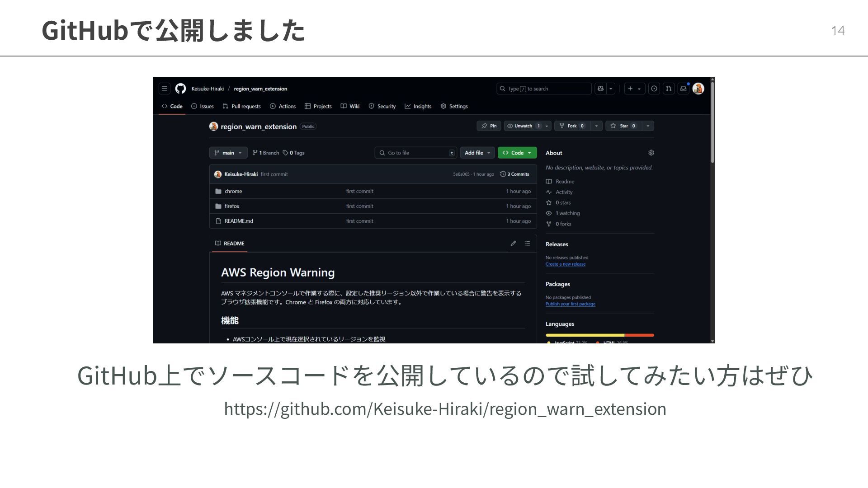Open the 1 watching link
This screenshot has height=488, width=868.
(x=563, y=213)
